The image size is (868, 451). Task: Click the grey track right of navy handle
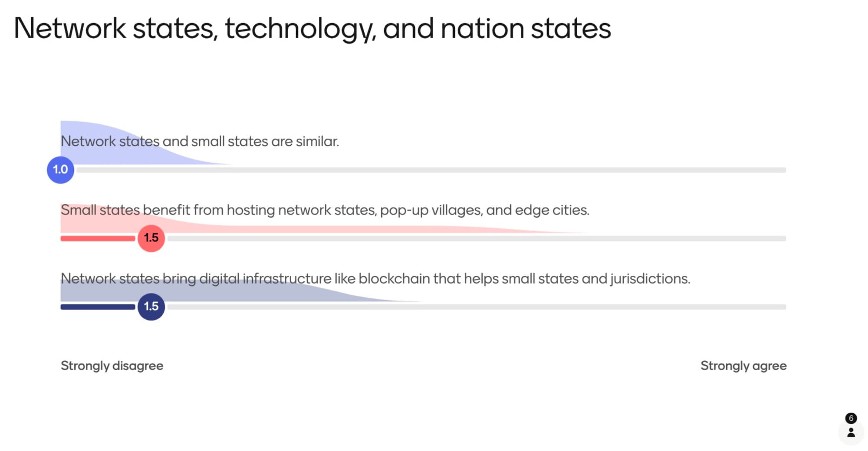tap(477, 307)
